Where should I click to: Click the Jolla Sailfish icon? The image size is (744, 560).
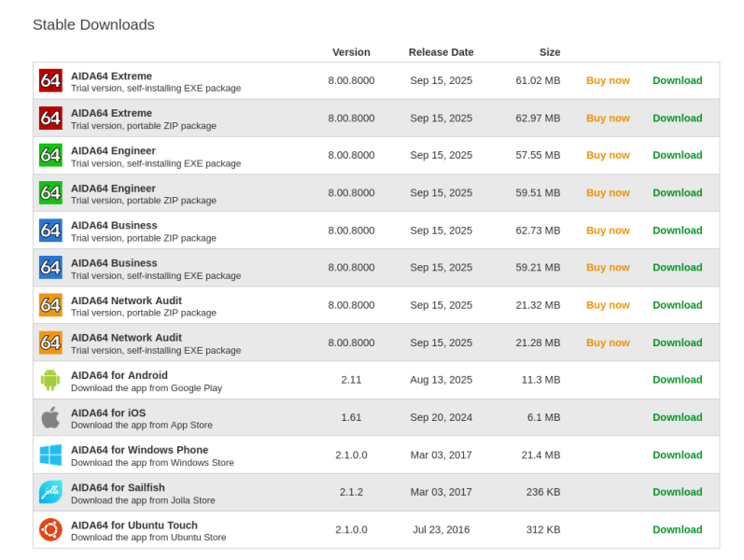tap(50, 492)
